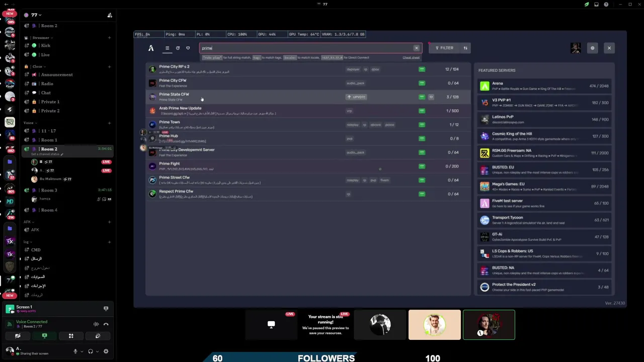Open the V3 PVP #1 featured server

(544, 103)
